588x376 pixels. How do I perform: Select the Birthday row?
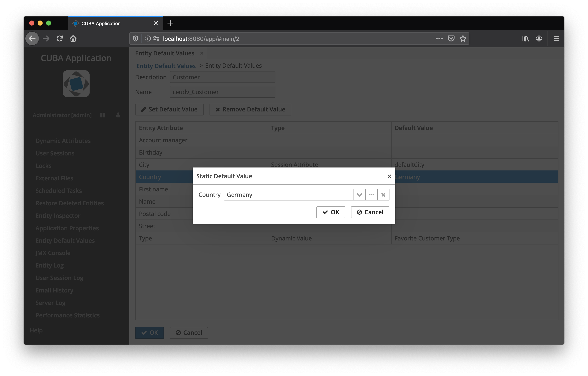coord(347,152)
